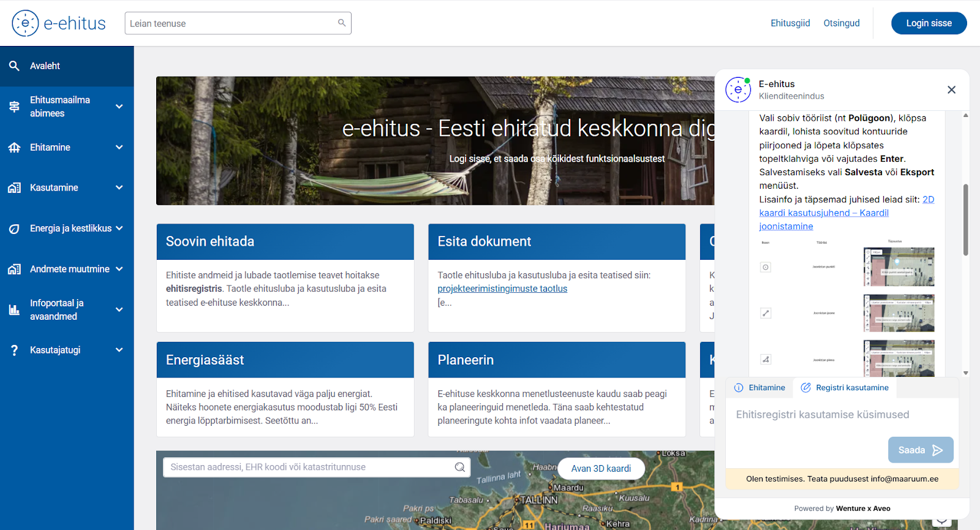Click the 'Powered by Wenture x Aveo' text

842,509
